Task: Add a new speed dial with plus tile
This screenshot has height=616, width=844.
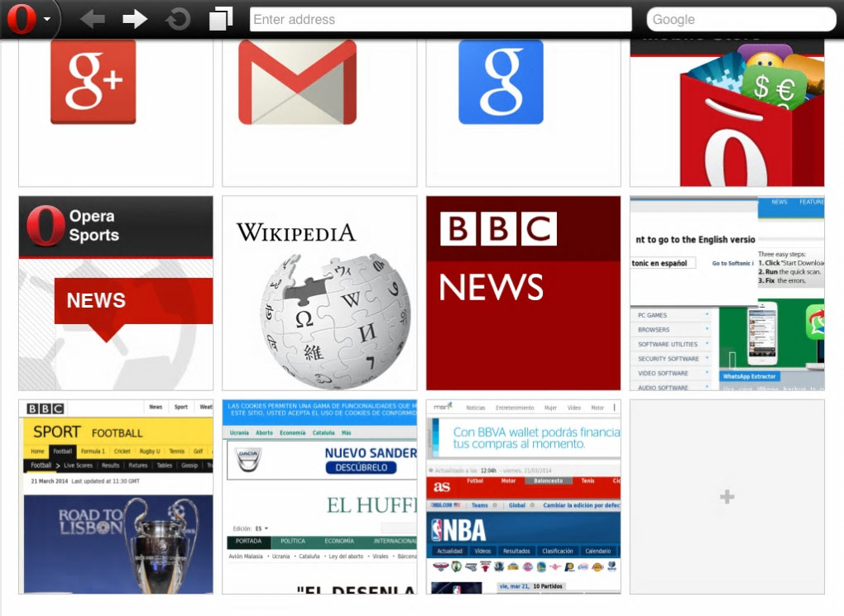Action: [x=727, y=497]
